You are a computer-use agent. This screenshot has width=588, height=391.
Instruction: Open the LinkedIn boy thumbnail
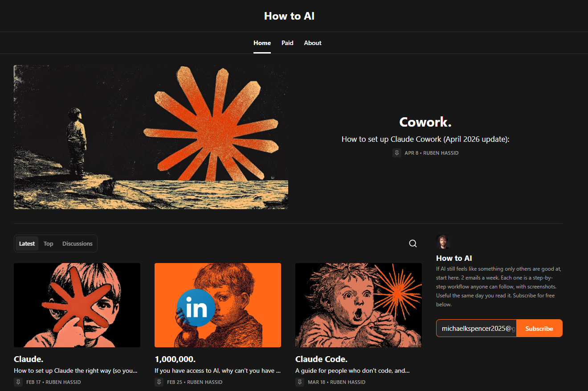218,305
